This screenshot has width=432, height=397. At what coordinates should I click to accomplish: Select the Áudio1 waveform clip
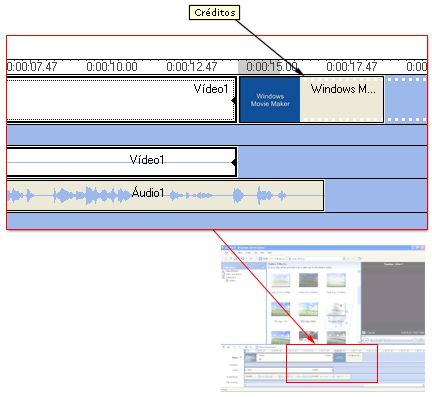(165, 195)
